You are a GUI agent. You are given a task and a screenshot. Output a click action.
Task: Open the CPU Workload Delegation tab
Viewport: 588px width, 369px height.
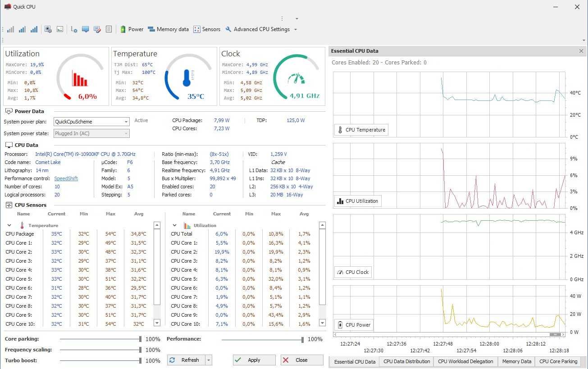coord(466,361)
